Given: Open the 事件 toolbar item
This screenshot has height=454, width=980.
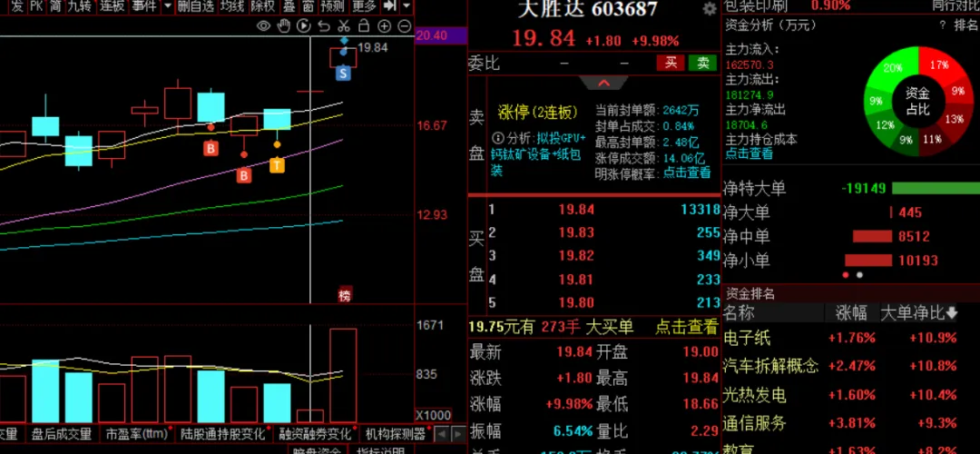Looking at the screenshot, I should pyautogui.click(x=143, y=6).
